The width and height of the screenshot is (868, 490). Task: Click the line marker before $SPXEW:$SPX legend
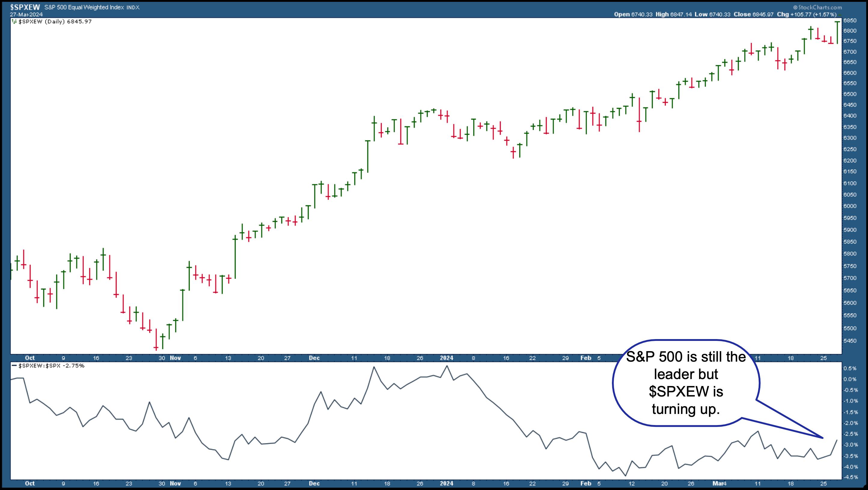pyautogui.click(x=14, y=366)
